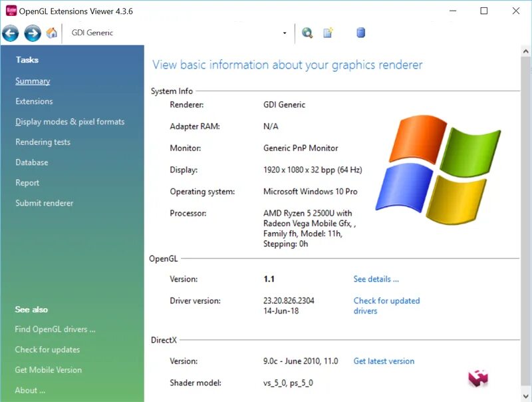Viewport: 532px width, 402px height.
Task: Click the pink cube logo icon
Action: coord(478,378)
